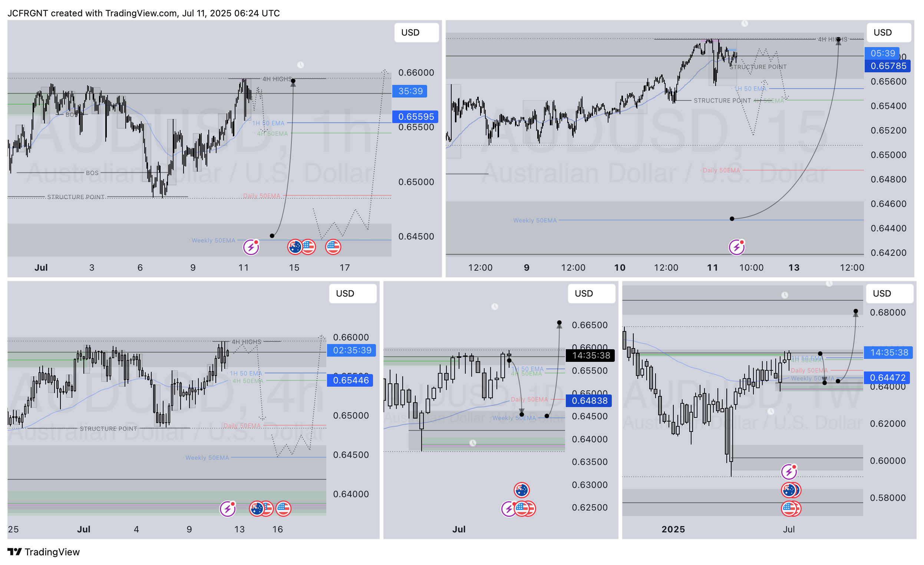The width and height of the screenshot is (924, 565).
Task: Click the TradingView logo at the bottom
Action: click(x=43, y=552)
